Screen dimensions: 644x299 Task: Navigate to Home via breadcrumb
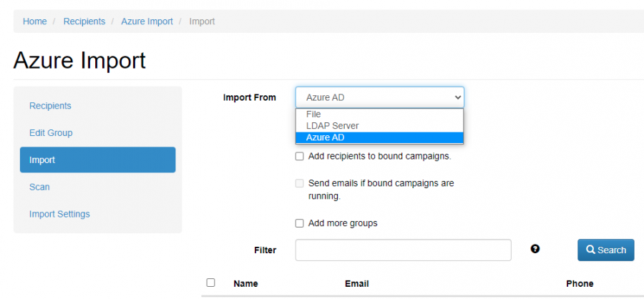pos(34,21)
